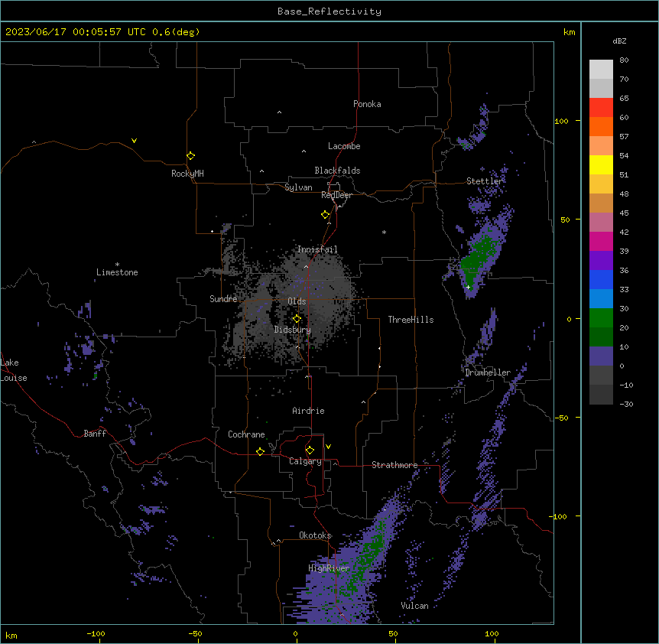The image size is (659, 644).
Task: Select the blue 36 dBZ legend swatch
Action: coord(601,279)
